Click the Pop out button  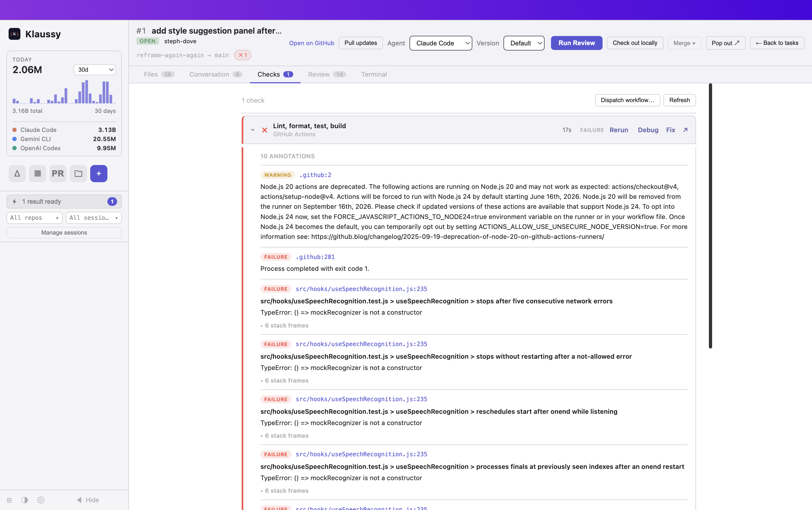[x=725, y=43]
